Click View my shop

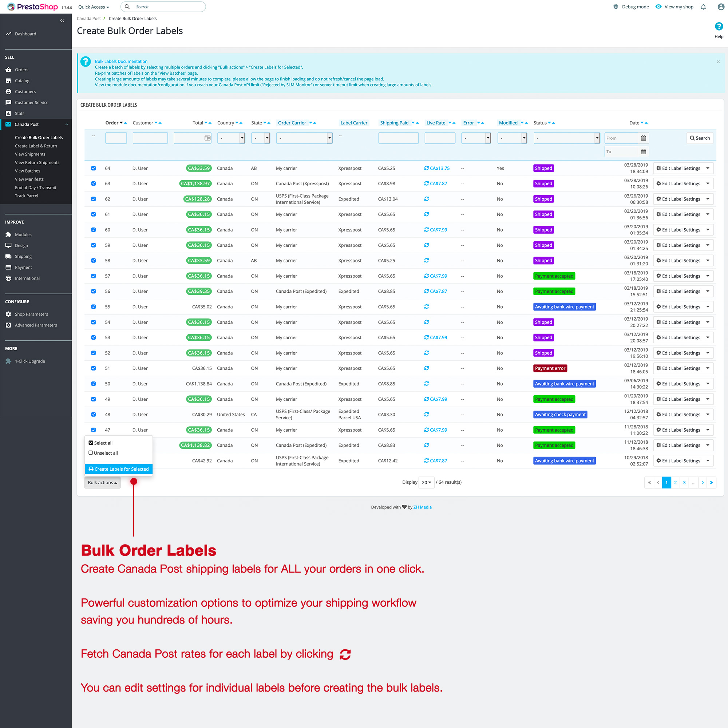[674, 7]
